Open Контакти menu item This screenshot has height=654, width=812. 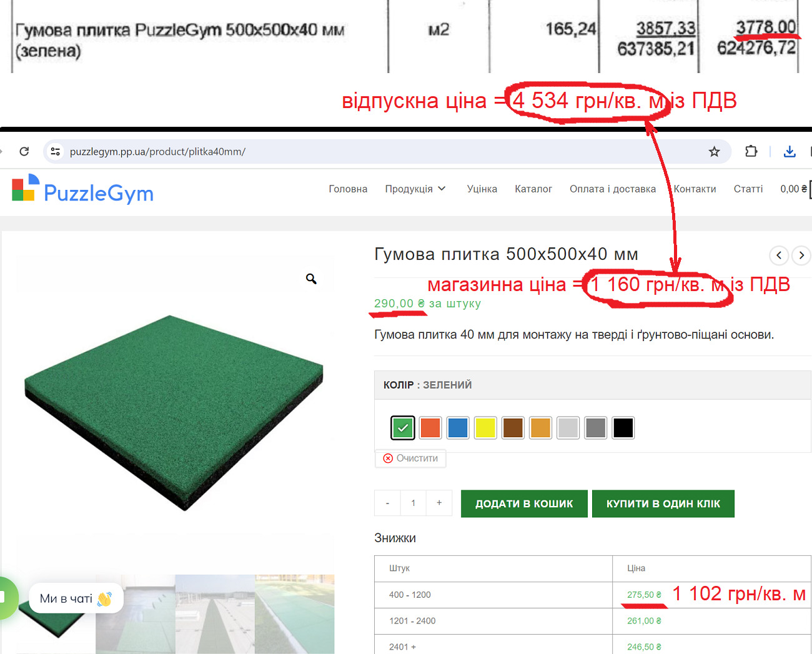(695, 189)
